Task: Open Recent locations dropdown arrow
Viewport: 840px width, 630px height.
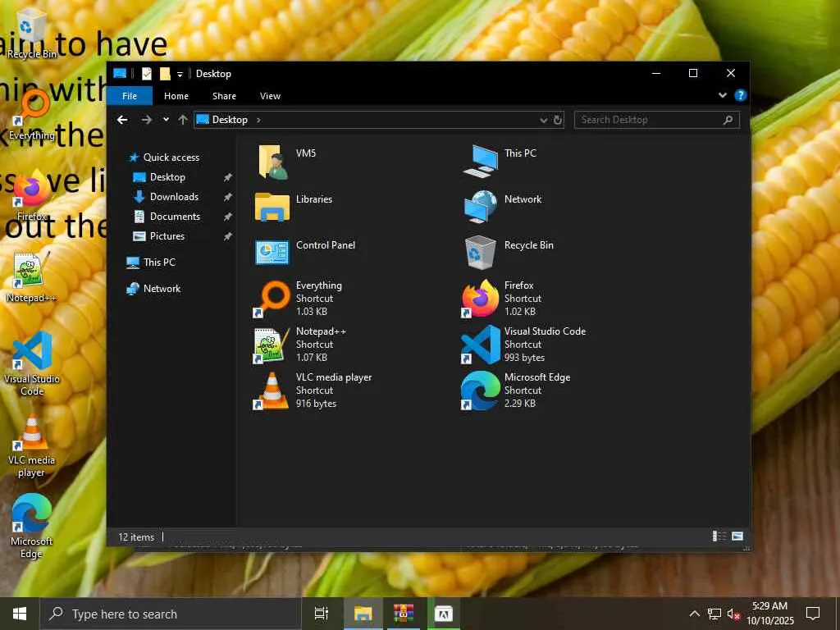Action: tap(166, 120)
